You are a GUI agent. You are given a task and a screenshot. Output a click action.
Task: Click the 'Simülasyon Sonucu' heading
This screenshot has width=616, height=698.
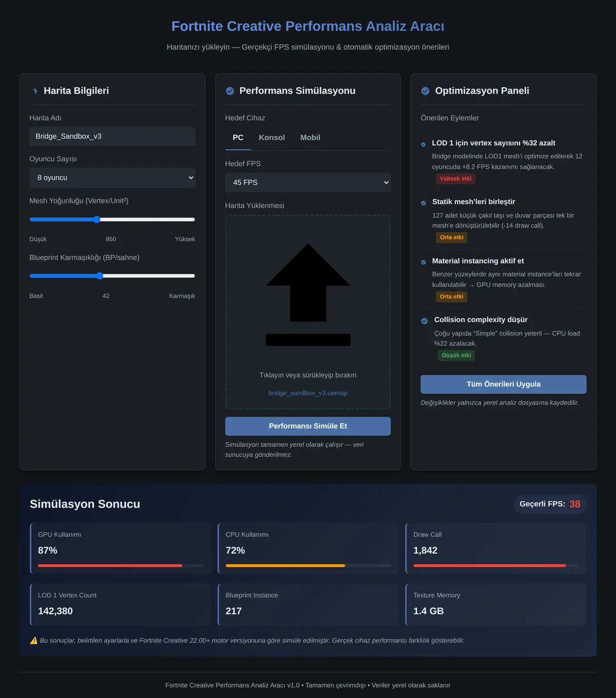pos(85,504)
